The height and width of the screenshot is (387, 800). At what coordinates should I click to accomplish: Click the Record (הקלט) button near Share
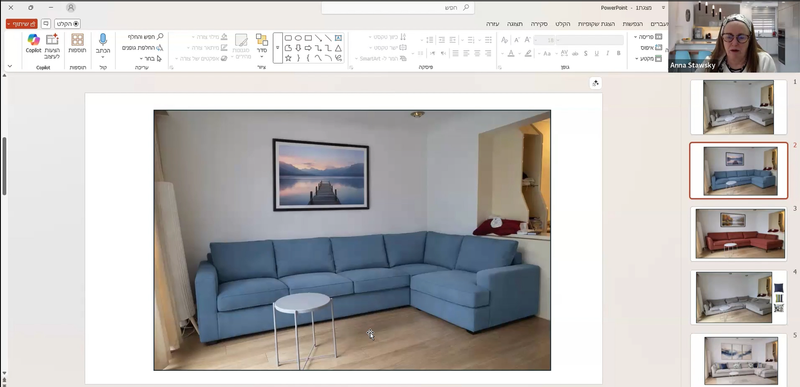pos(67,23)
